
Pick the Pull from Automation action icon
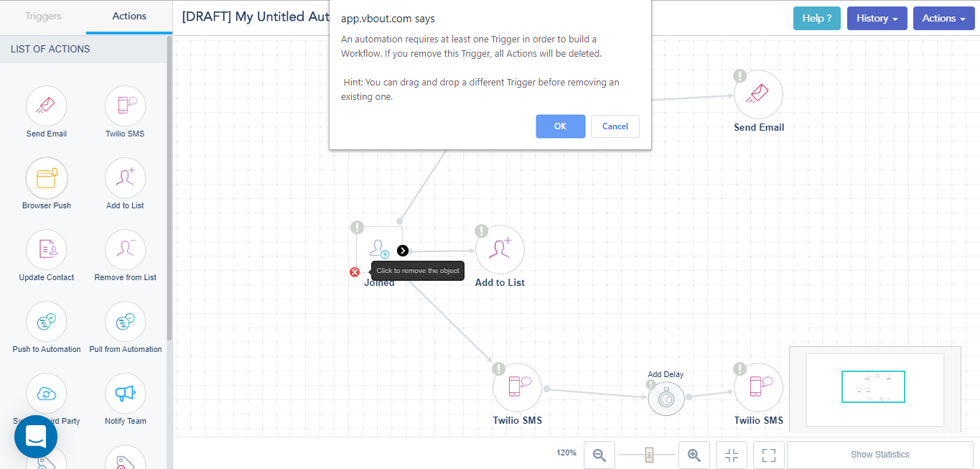pos(126,322)
